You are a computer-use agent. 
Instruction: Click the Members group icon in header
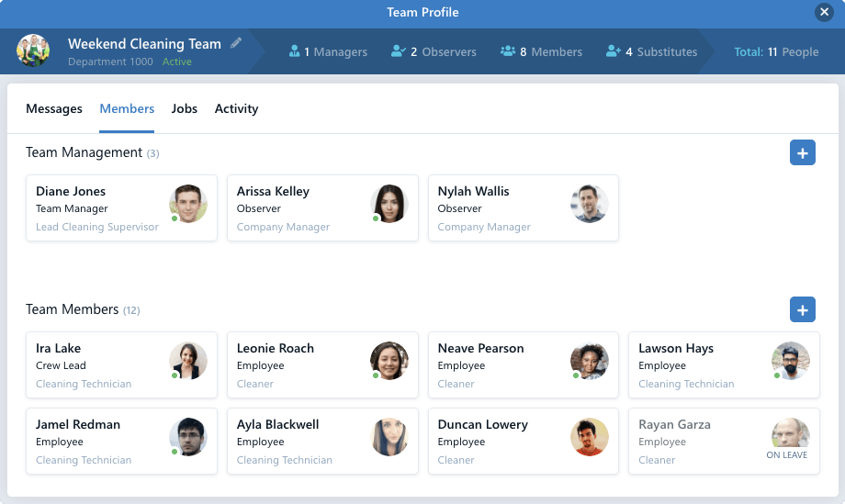pos(507,52)
